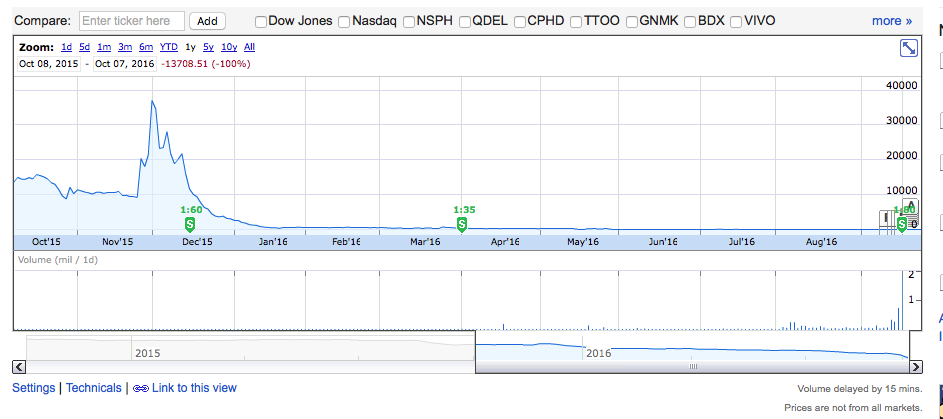The width and height of the screenshot is (943, 419).
Task: Expand chart to full screen icon
Action: 908,48
